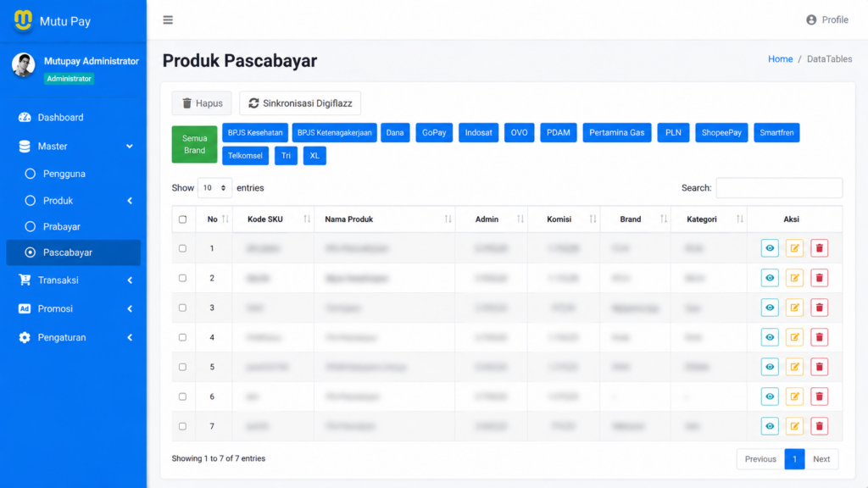Tick the checkbox for row 6
Image resolution: width=868 pixels, height=488 pixels.
[x=183, y=396]
